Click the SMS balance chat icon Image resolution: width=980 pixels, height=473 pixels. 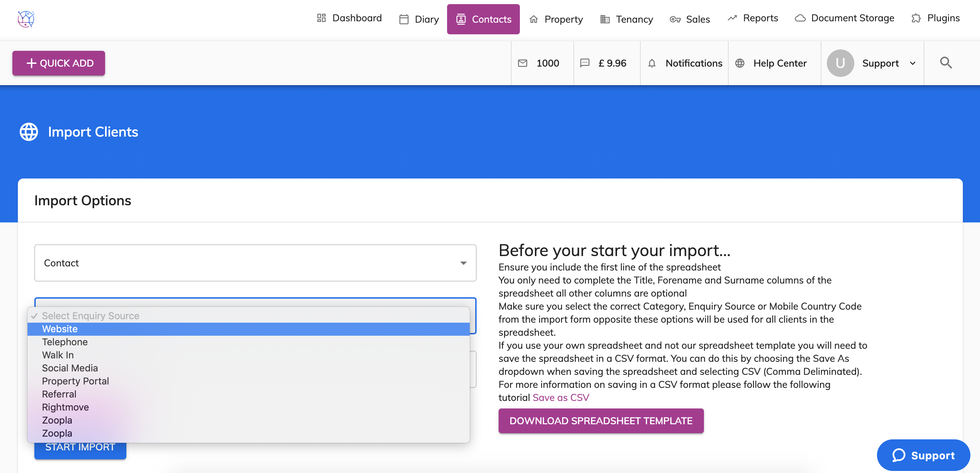point(584,63)
